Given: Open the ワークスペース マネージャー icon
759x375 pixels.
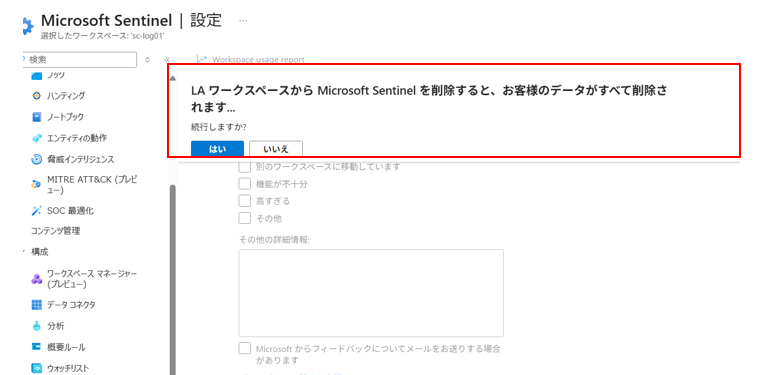Looking at the screenshot, I should [37, 279].
